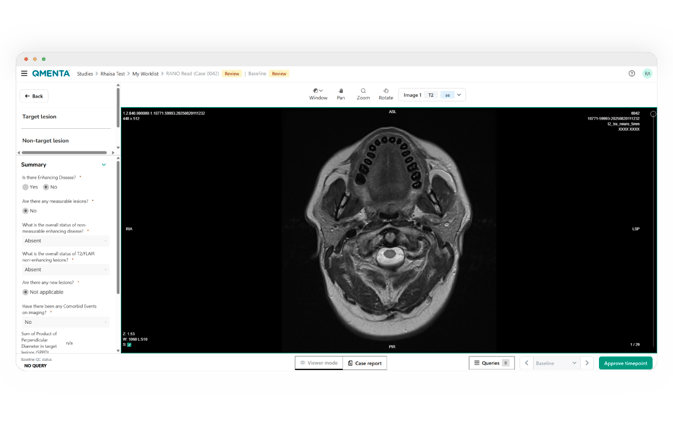Click Approve timepoint button
This screenshot has height=426, width=673.
pyautogui.click(x=625, y=363)
